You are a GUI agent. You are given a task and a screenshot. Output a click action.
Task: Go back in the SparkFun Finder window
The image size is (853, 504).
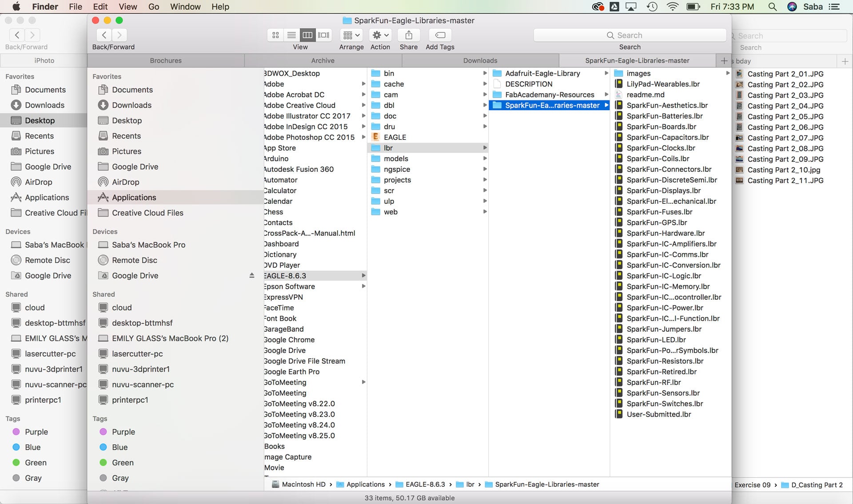click(104, 35)
